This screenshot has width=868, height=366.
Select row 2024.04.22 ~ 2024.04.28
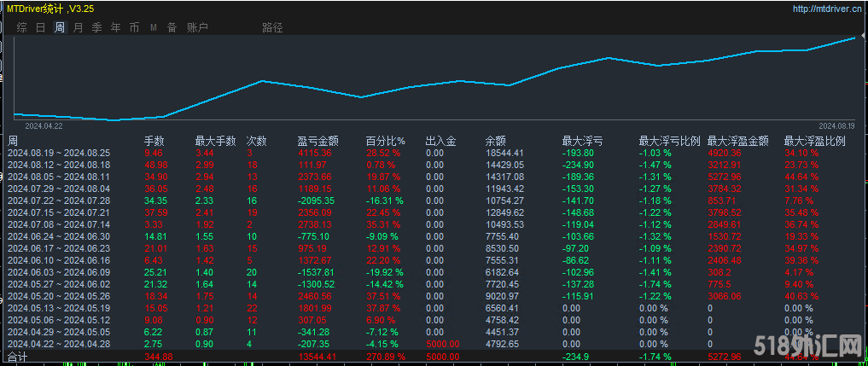pyautogui.click(x=432, y=344)
